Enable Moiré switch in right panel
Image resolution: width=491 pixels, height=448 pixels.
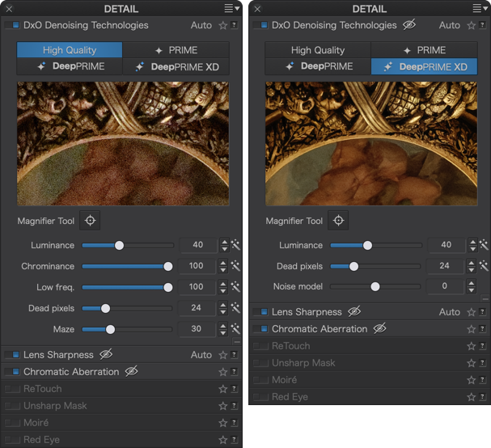point(260,380)
